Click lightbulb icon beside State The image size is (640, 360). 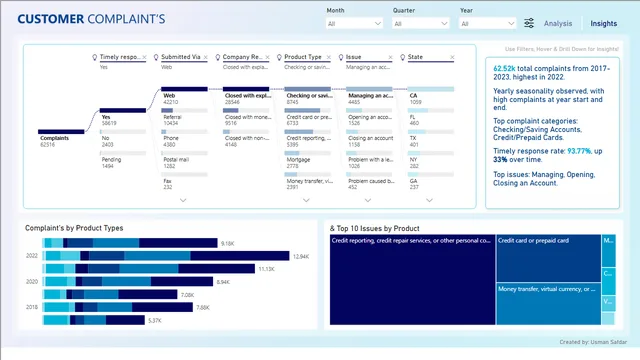pos(402,57)
